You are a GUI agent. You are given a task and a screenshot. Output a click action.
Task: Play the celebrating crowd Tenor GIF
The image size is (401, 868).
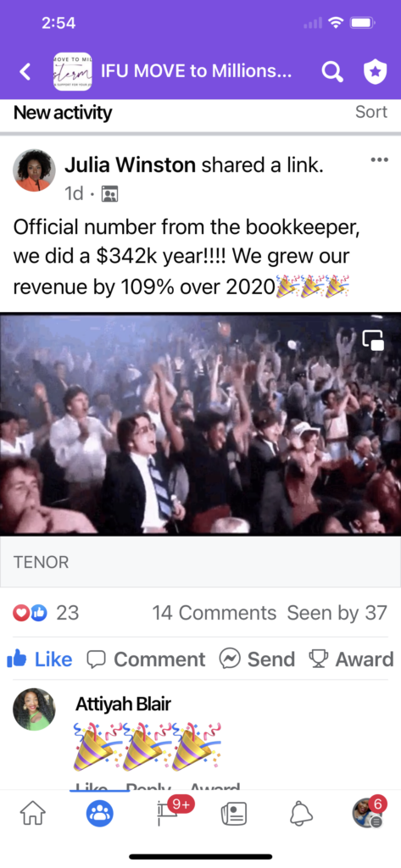[x=200, y=425]
